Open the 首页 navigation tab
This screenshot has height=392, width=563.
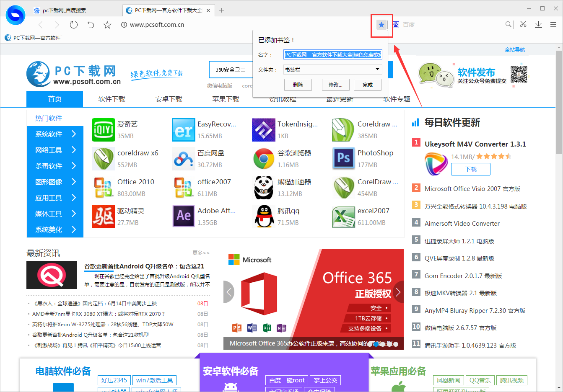[54, 99]
